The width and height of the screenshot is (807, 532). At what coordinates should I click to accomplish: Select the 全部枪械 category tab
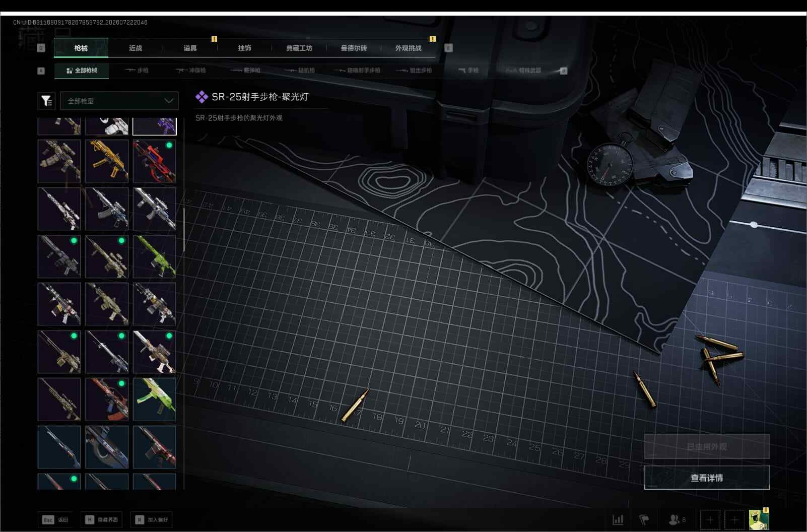coord(82,71)
